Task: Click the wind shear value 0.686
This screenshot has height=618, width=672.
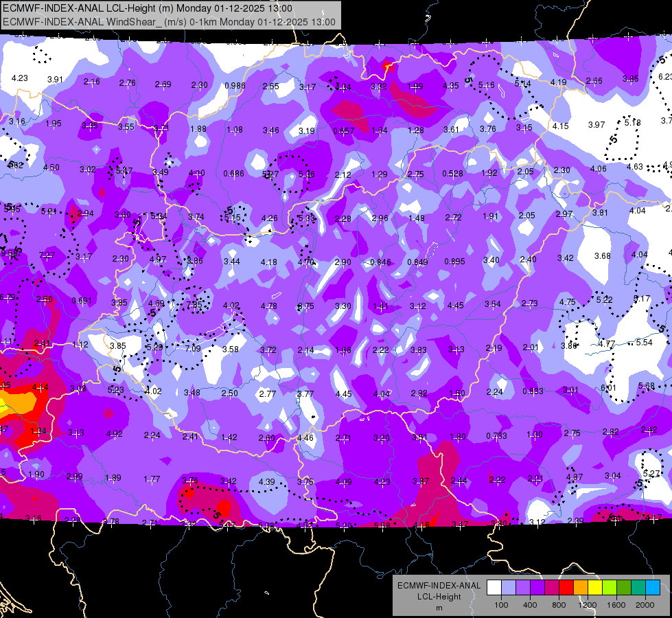Action: [x=234, y=174]
